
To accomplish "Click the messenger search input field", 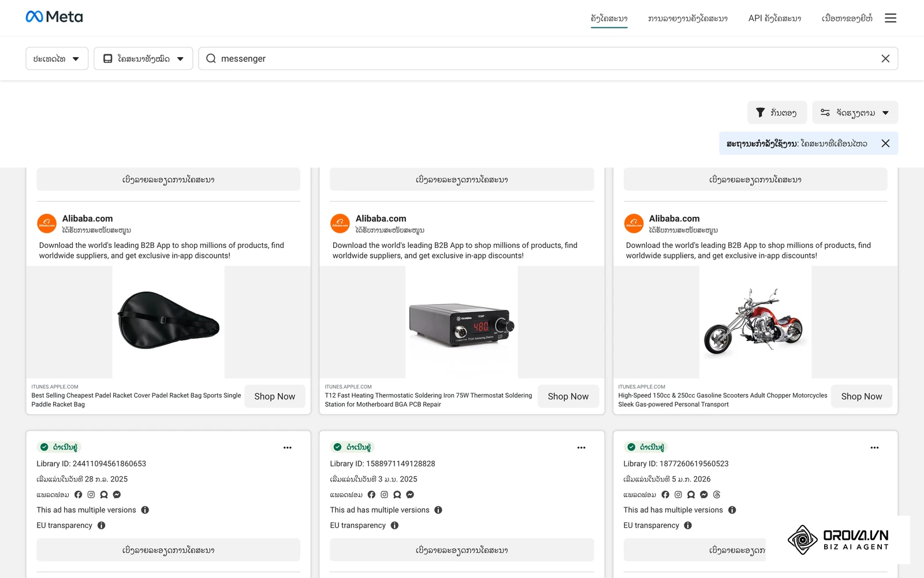I will click(547, 58).
